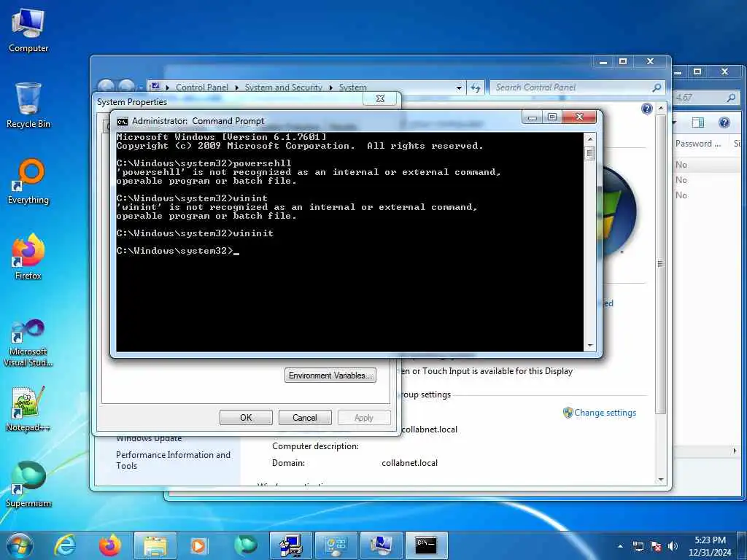Switch to the Command Prompt taskbar button
Image resolution: width=747 pixels, height=560 pixels.
[426, 545]
